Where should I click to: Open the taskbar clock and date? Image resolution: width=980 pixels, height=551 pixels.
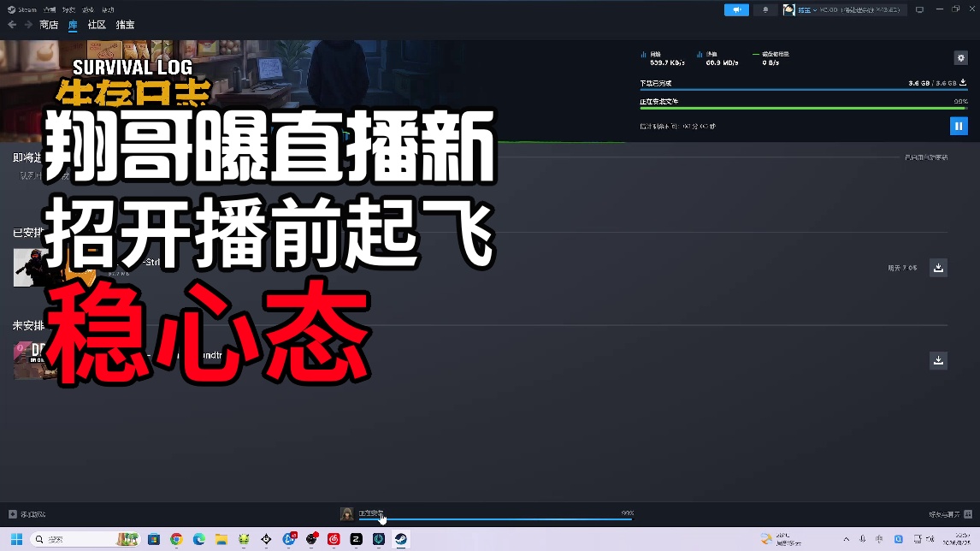click(957, 539)
